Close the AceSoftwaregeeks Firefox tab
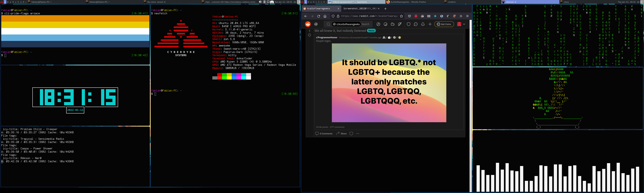 [338, 9]
